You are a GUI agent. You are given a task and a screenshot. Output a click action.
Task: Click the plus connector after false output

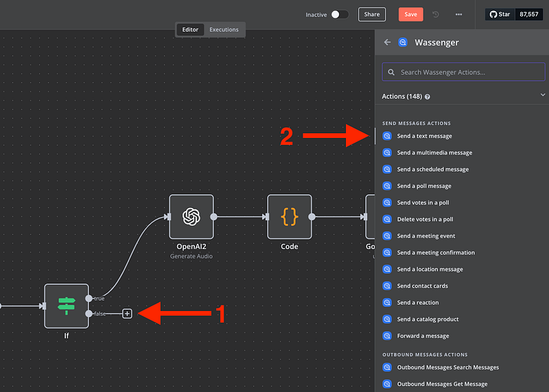[127, 314]
